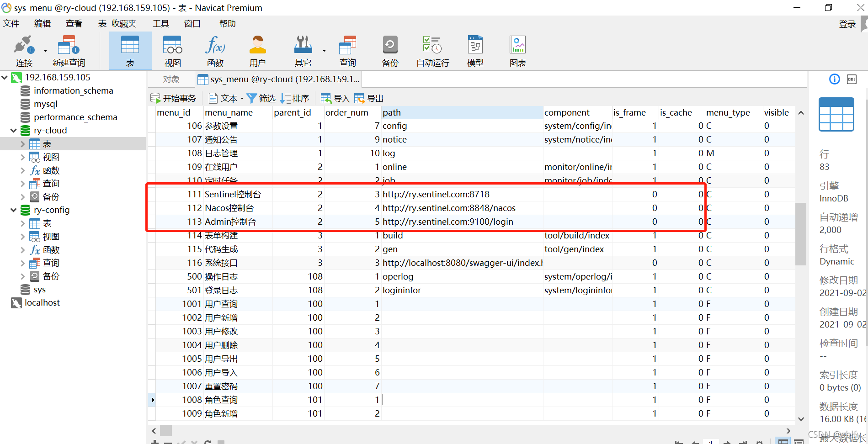Viewport: 868px width, 444px height.
Task: Expand 函数 under ry-config
Action: pyautogui.click(x=23, y=250)
